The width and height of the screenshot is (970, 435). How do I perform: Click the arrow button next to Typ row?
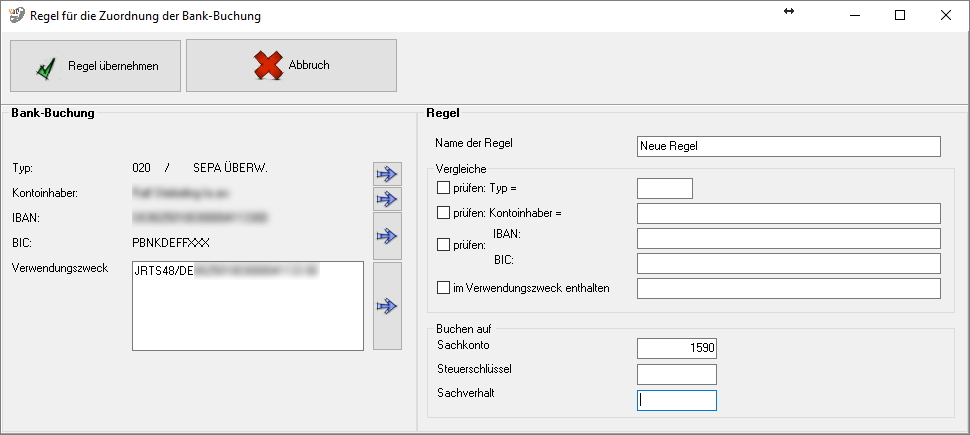click(x=386, y=174)
